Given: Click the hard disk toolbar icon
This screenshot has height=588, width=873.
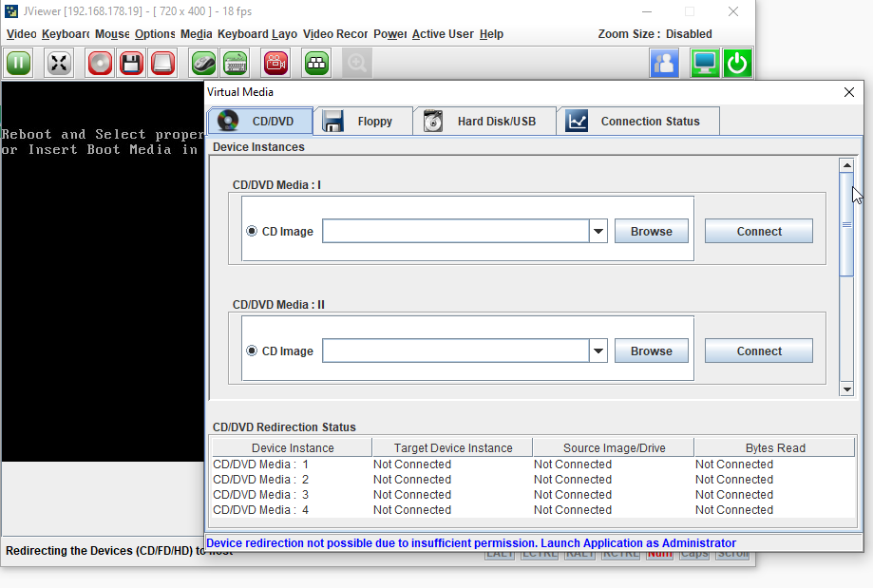Looking at the screenshot, I should pos(162,64).
